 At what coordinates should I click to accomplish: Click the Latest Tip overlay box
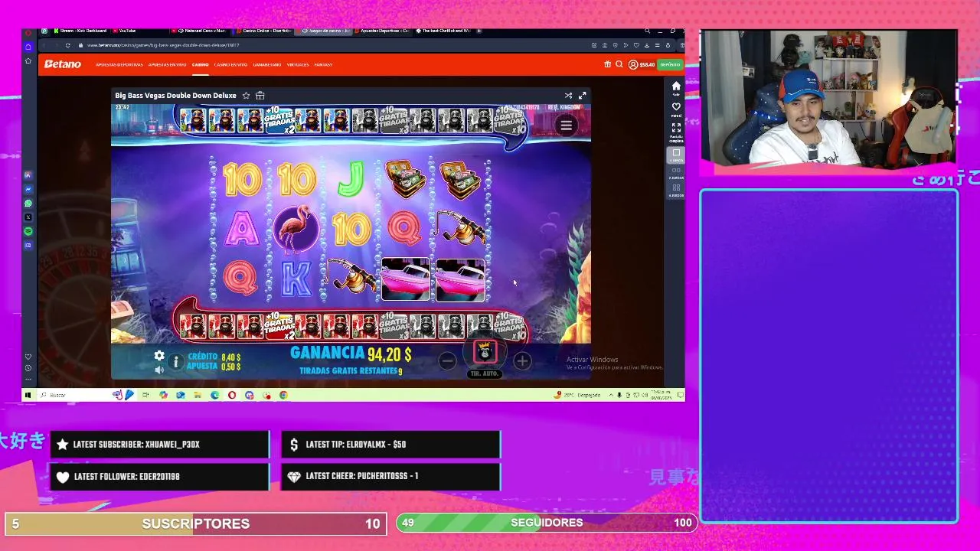point(391,444)
